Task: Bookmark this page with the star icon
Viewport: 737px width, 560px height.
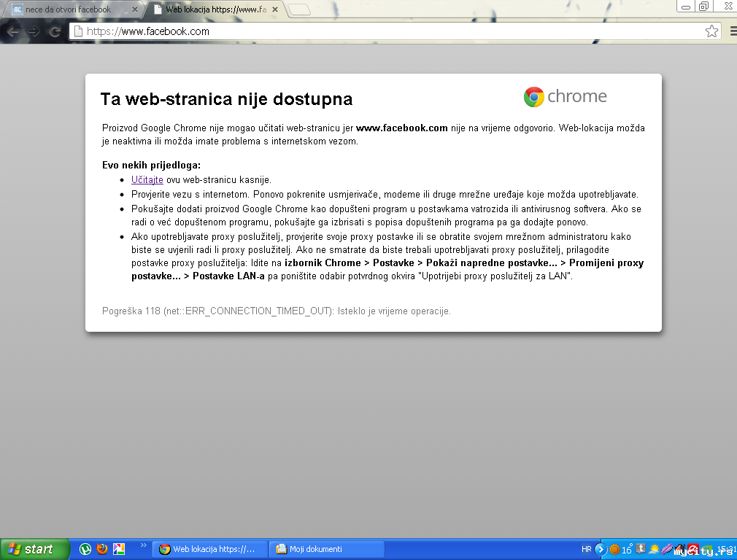Action: click(x=711, y=31)
